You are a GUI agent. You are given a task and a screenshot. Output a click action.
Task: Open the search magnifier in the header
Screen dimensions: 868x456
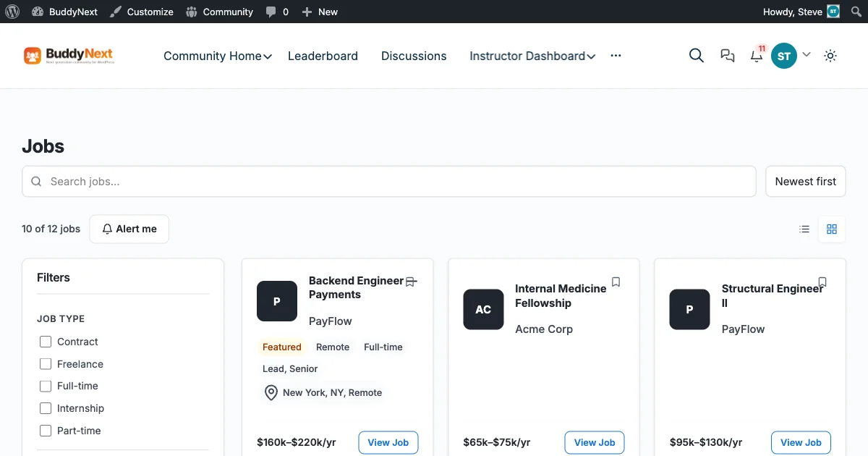[x=697, y=56]
